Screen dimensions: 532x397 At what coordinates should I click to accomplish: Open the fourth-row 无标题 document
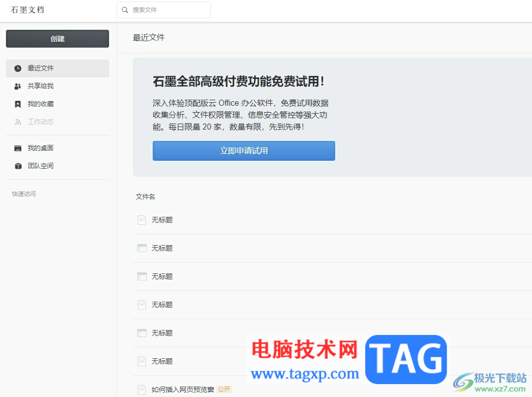pyautogui.click(x=162, y=305)
